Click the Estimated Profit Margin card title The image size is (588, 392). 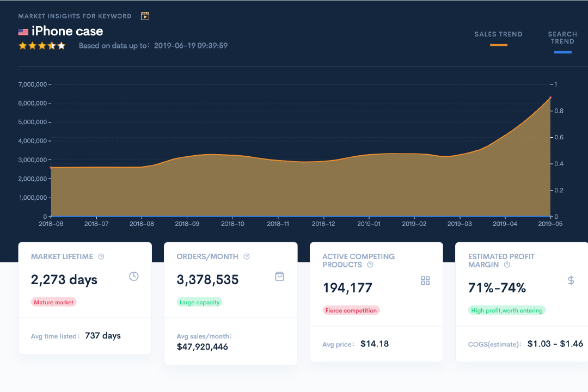tap(501, 261)
